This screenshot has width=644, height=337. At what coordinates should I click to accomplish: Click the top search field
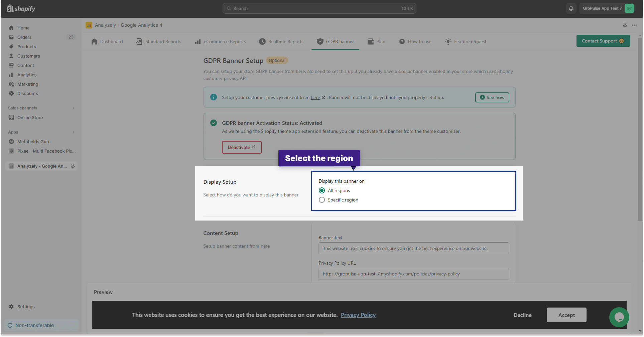[319, 8]
